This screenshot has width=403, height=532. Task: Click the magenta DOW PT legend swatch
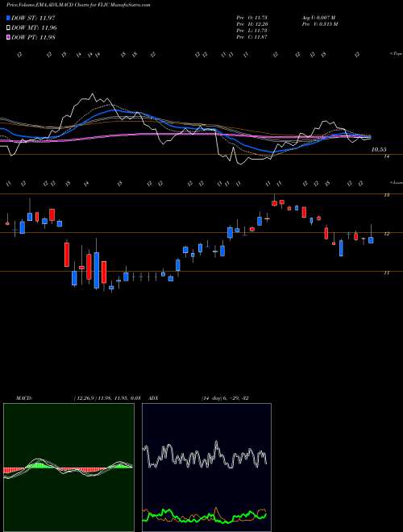coord(9,37)
